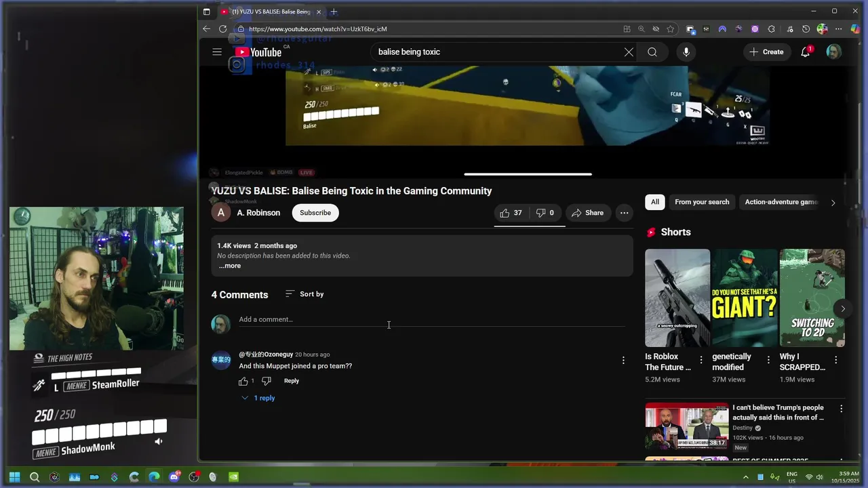
Task: Open OBS Studio from the taskbar
Action: point(194,476)
